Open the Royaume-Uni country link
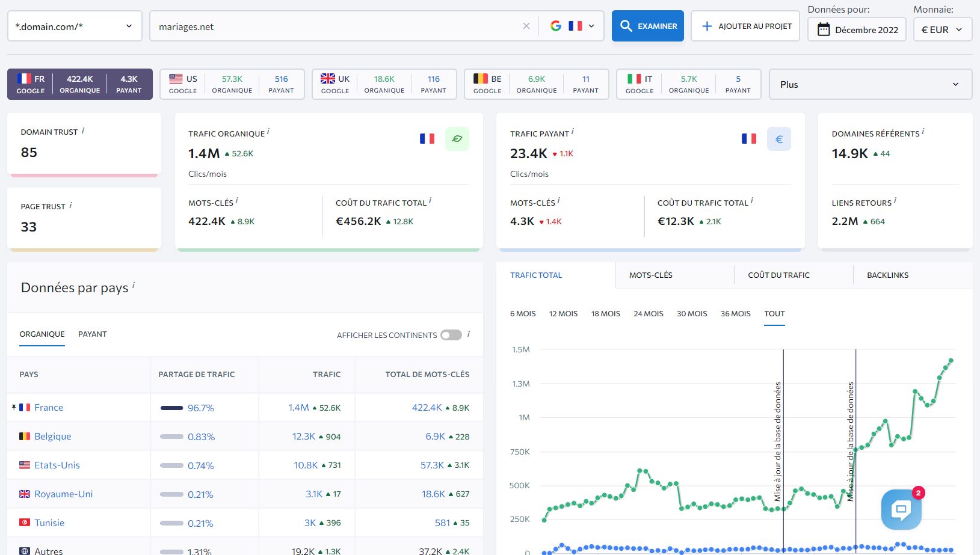The height and width of the screenshot is (555, 980). coord(64,494)
